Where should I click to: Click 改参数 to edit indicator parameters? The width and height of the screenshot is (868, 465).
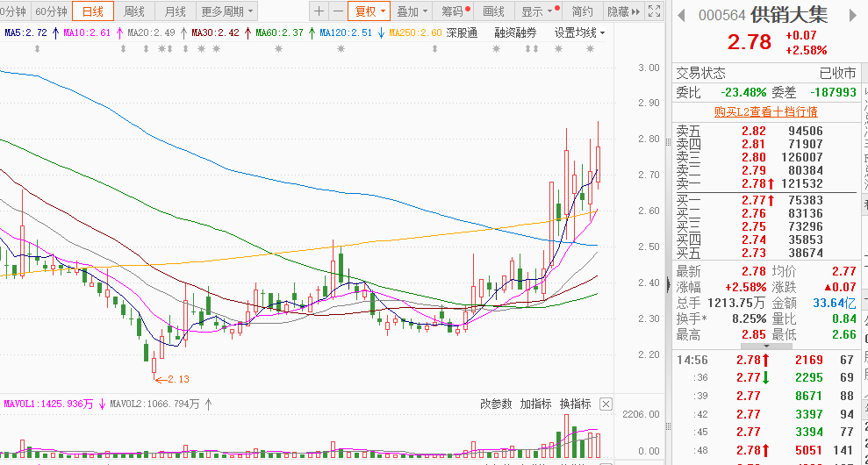coord(496,404)
